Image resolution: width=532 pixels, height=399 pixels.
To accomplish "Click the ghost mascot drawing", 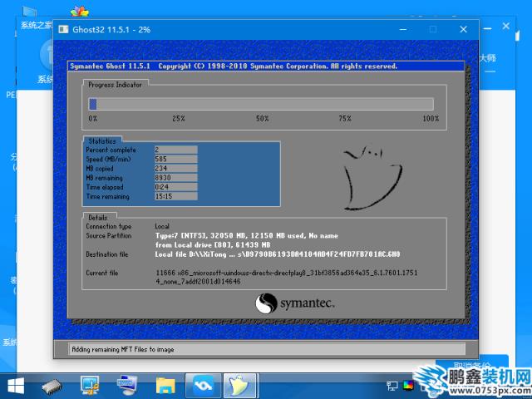I will click(372, 178).
